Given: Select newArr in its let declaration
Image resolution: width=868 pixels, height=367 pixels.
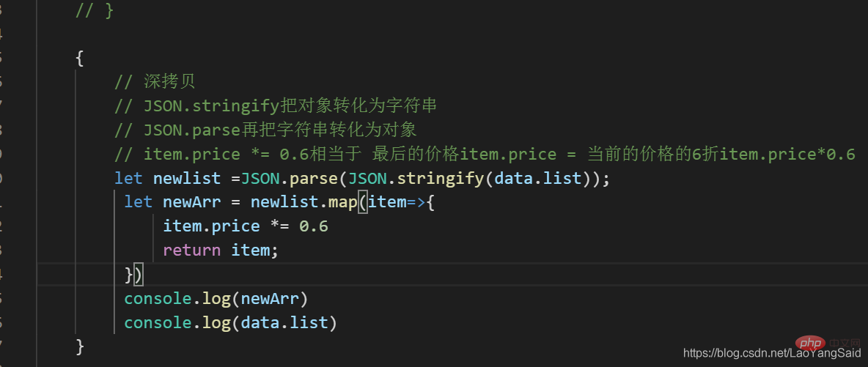Looking at the screenshot, I should pos(192,203).
